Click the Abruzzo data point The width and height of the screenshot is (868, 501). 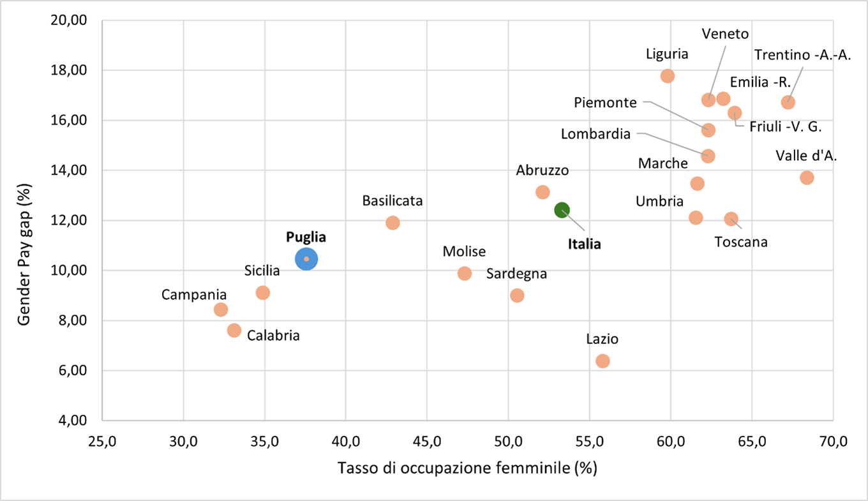coord(542,192)
